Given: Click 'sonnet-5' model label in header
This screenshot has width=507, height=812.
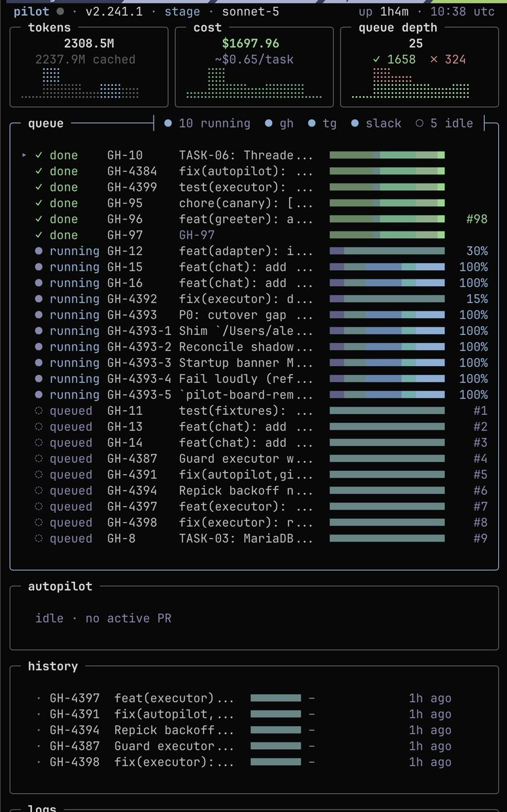Looking at the screenshot, I should [250, 12].
